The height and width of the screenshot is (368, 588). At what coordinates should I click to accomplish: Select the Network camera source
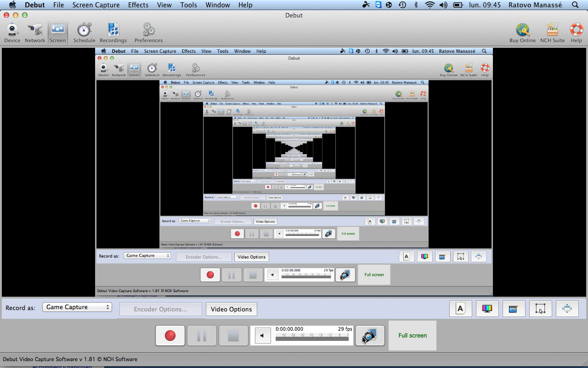[x=35, y=33]
